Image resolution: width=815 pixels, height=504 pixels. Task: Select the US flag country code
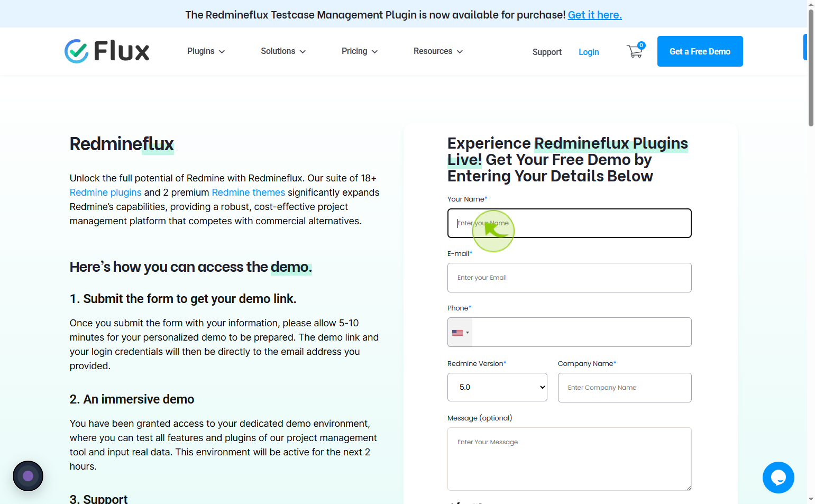point(460,333)
